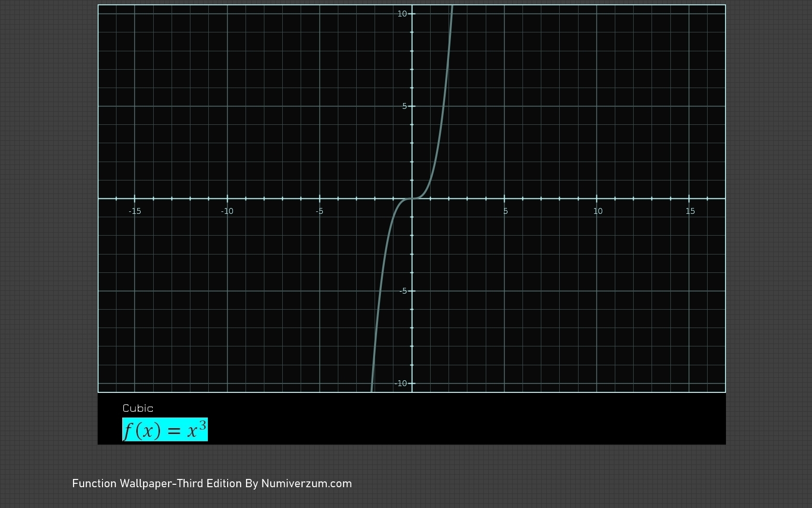
Task: Click the -5 label on the horizontal axis
Action: (319, 211)
